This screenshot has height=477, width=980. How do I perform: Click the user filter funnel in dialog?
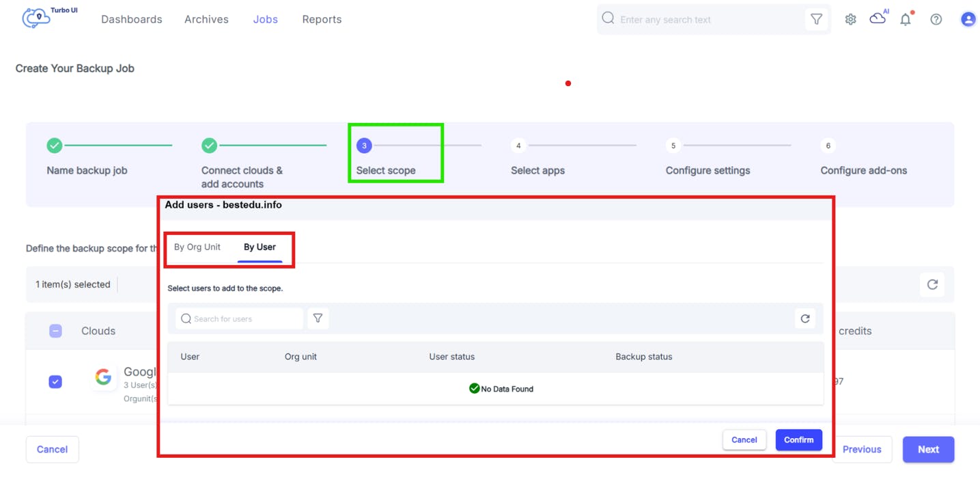[318, 318]
